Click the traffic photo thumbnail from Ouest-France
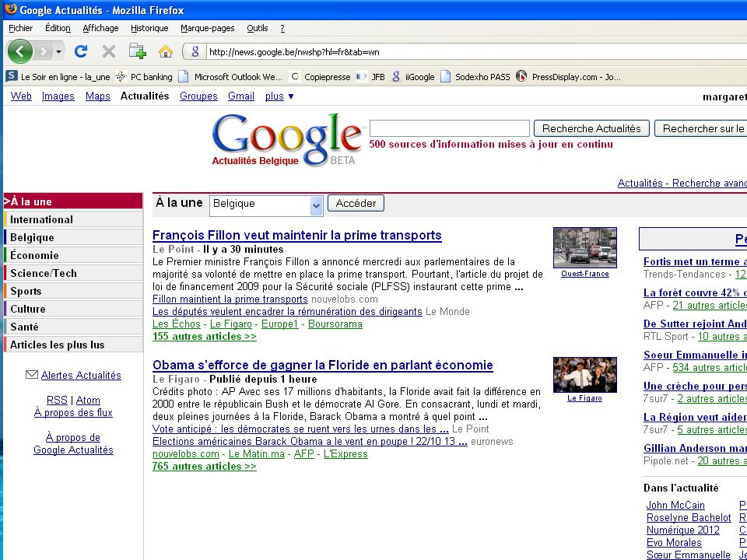The width and height of the screenshot is (747, 560). point(585,247)
